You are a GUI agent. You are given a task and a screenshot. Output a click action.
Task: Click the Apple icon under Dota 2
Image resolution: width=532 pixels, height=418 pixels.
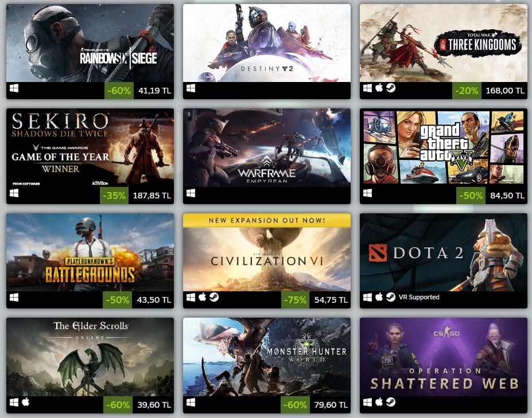(379, 298)
